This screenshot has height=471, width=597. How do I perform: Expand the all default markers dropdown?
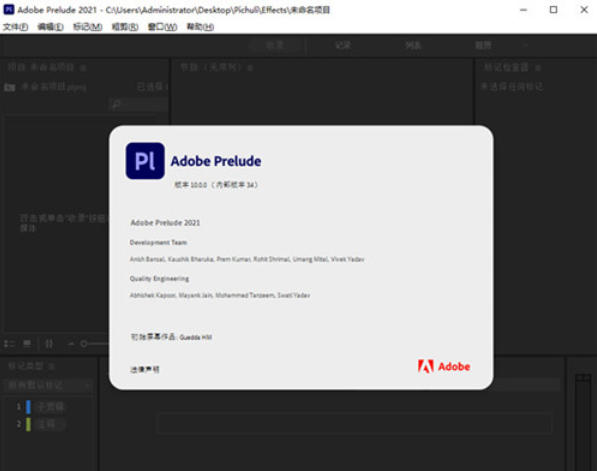47,386
